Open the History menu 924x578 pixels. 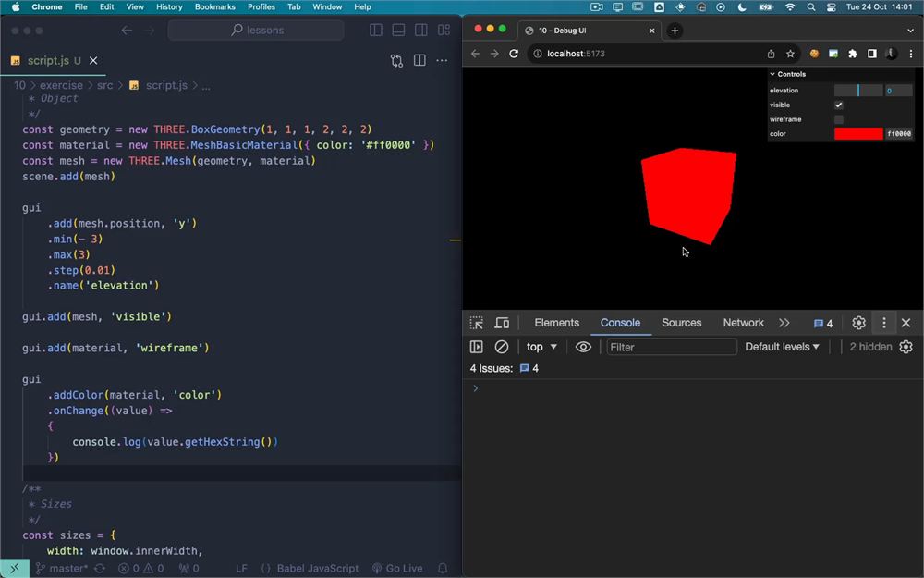coord(169,7)
